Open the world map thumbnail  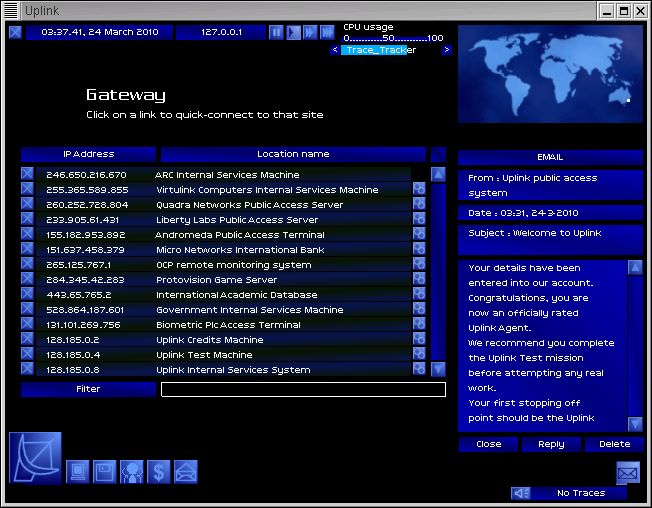(551, 74)
